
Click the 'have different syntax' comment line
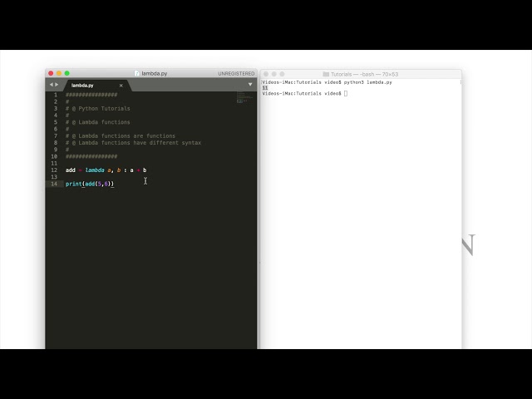click(x=133, y=143)
